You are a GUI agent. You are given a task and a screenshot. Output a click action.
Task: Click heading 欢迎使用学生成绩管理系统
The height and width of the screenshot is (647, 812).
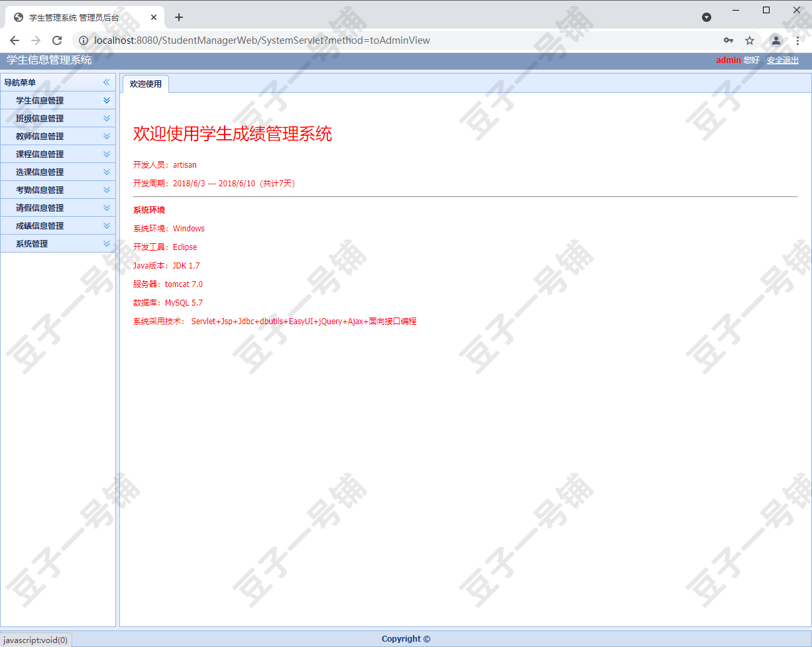[x=233, y=134]
